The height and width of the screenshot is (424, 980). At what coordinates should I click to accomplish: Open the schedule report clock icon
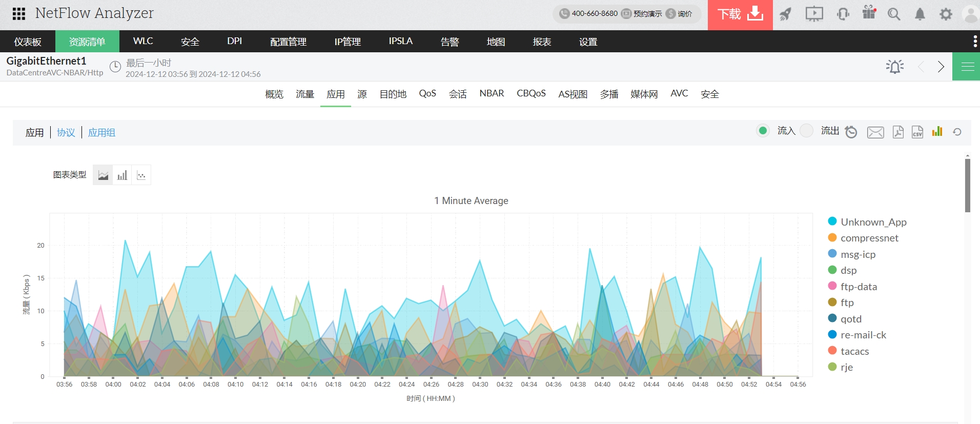tap(851, 132)
